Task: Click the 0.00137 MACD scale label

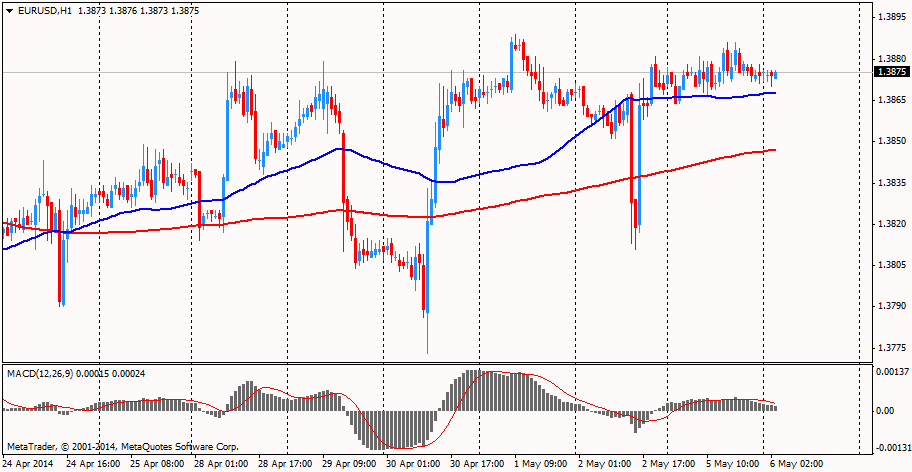Action: click(x=891, y=372)
